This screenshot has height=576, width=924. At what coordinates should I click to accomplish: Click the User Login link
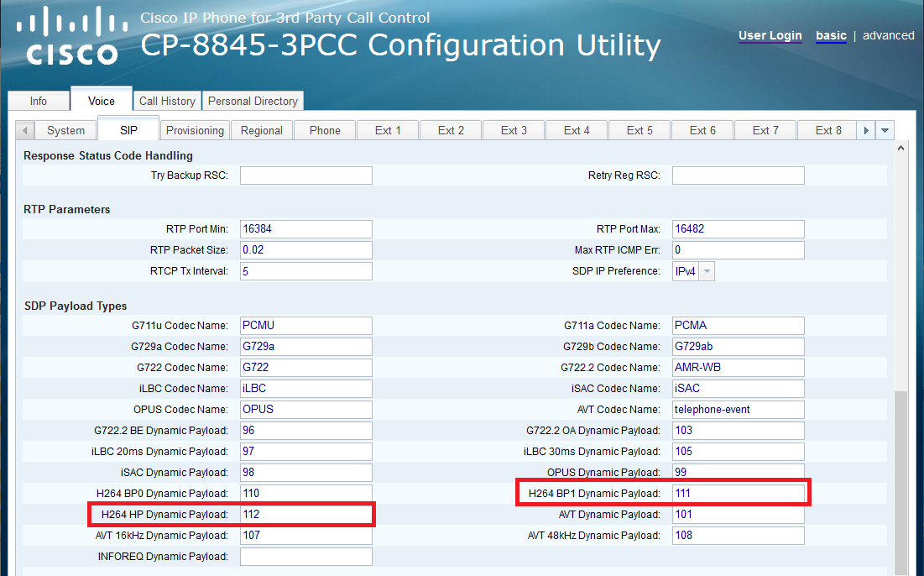[770, 36]
